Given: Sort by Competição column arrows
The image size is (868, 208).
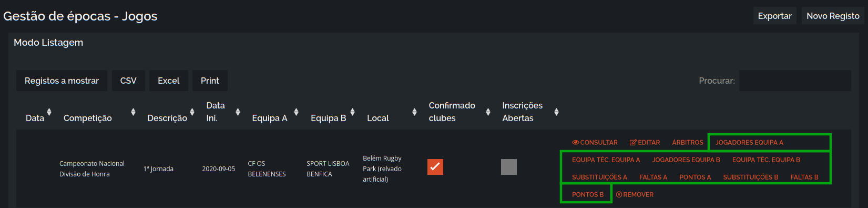Looking at the screenshot, I should click(133, 112).
